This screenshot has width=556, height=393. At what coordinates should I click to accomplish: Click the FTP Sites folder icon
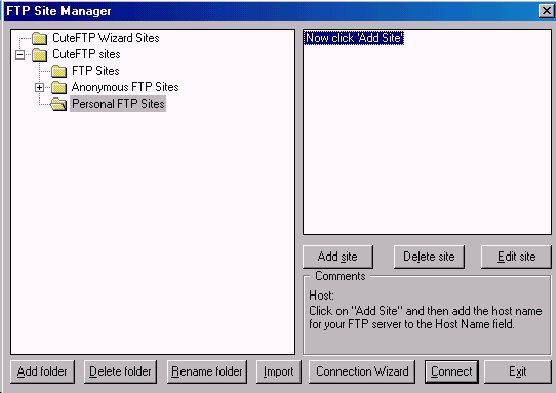59,71
